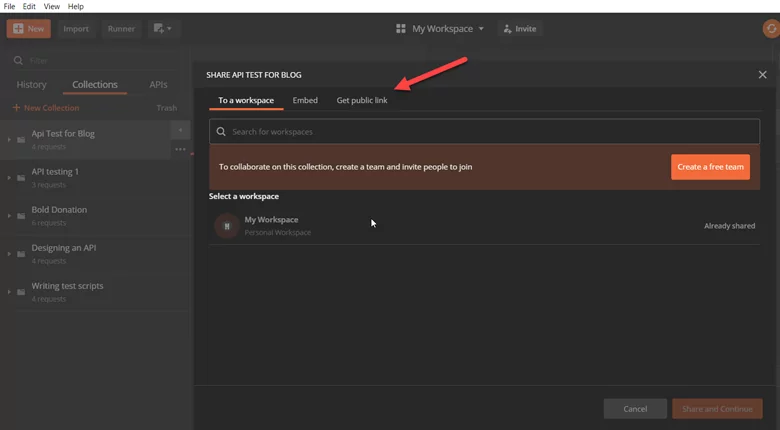Viewport: 780px width, 430px height.
Task: Select My Workspace personal workspace row
Action: 485,226
